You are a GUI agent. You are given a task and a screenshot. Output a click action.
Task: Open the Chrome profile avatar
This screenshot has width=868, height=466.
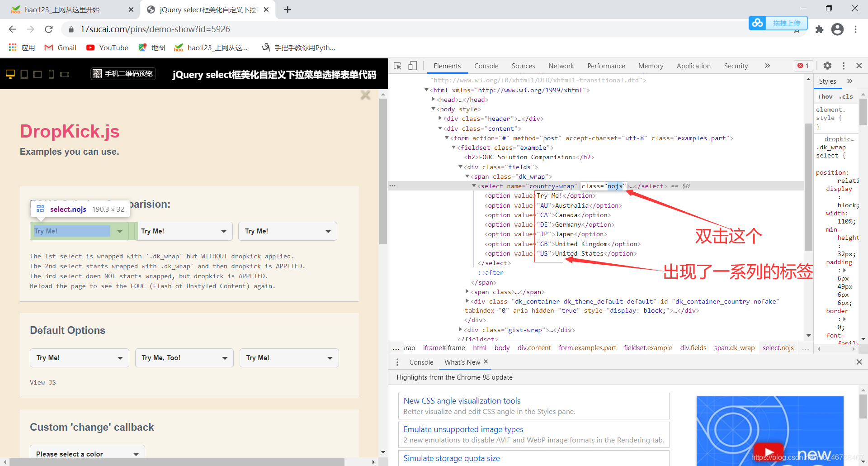tap(837, 29)
